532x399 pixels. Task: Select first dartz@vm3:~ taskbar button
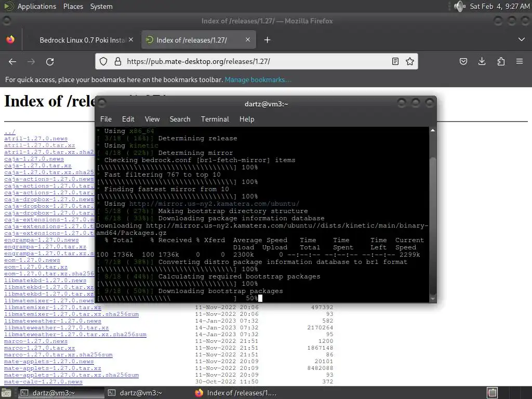(60, 393)
